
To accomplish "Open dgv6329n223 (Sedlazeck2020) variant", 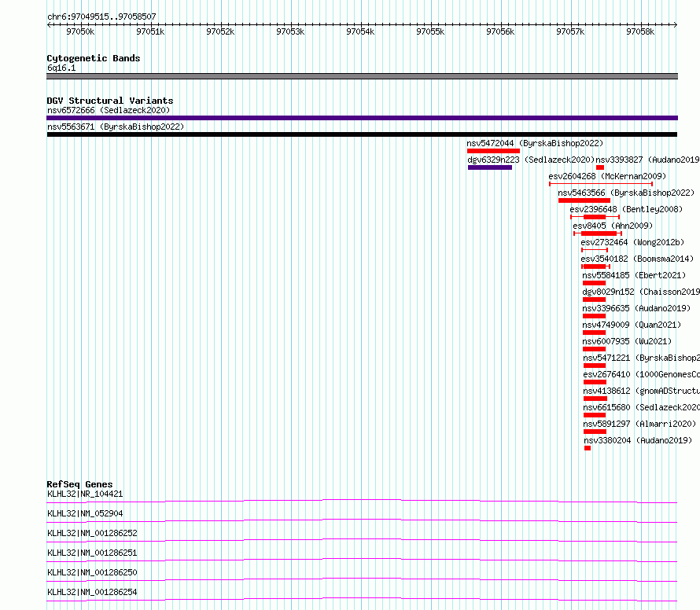I will tap(531, 160).
